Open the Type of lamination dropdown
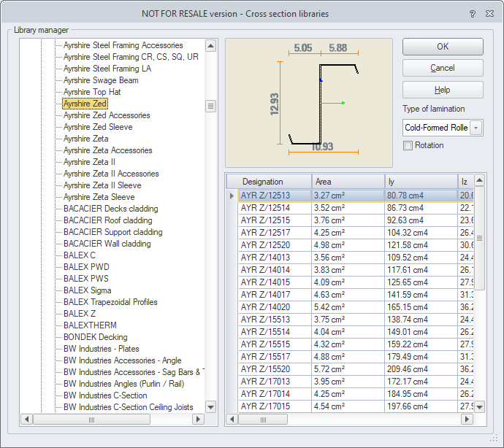Screen dimensions: 504x448 click(x=476, y=128)
